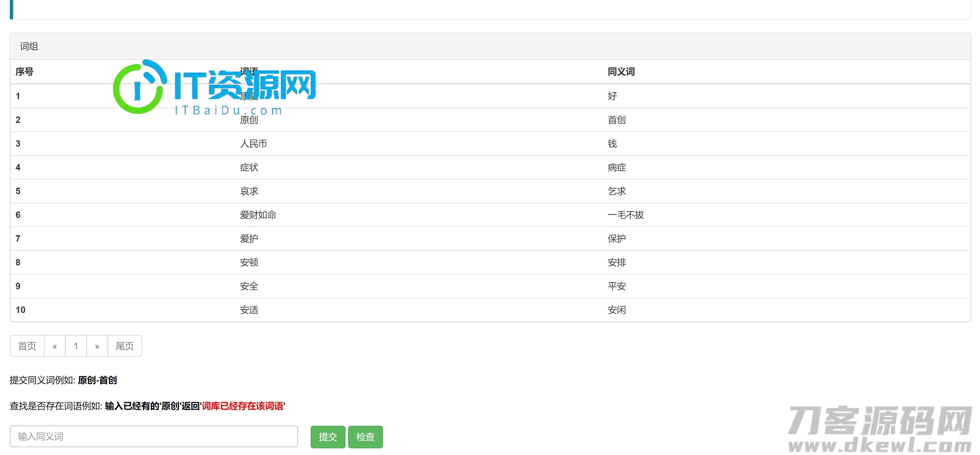Viewport: 980px width, 455px height.
Task: Select synonym 乞求 in row 5
Action: [617, 191]
